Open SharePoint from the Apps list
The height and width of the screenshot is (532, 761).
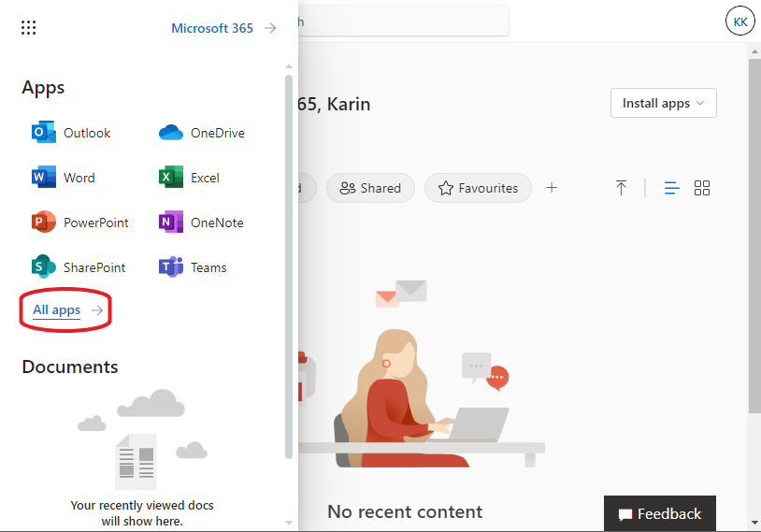point(79,267)
